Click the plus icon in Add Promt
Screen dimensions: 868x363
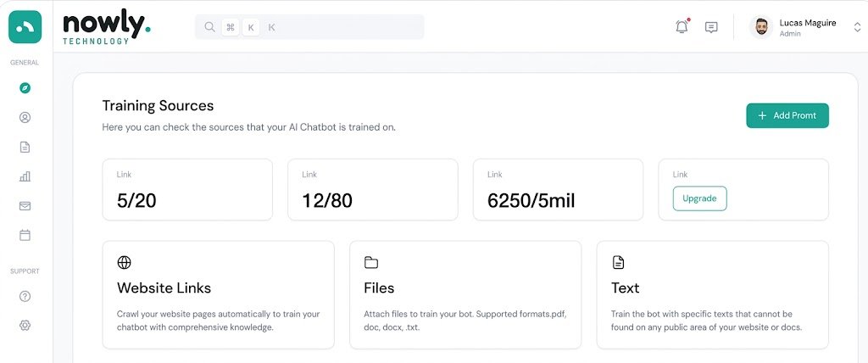coord(762,115)
